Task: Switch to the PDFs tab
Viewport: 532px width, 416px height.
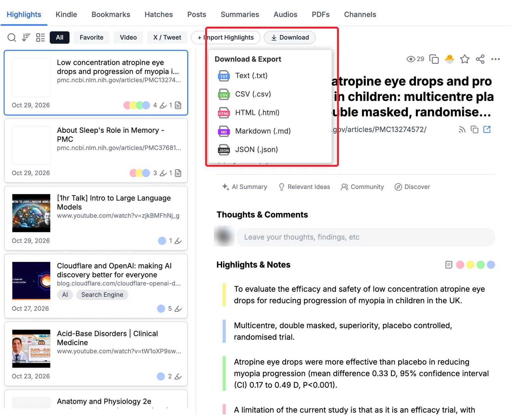Action: pyautogui.click(x=321, y=15)
